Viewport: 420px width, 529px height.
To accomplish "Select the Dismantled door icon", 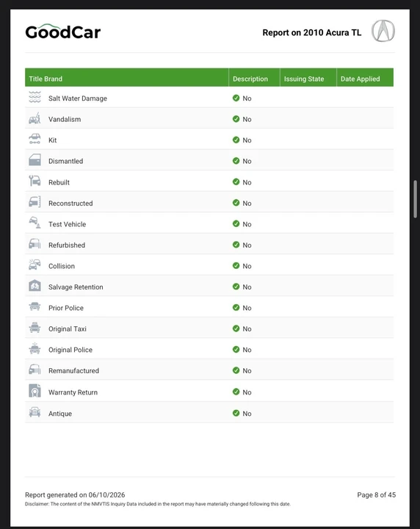I will click(35, 160).
